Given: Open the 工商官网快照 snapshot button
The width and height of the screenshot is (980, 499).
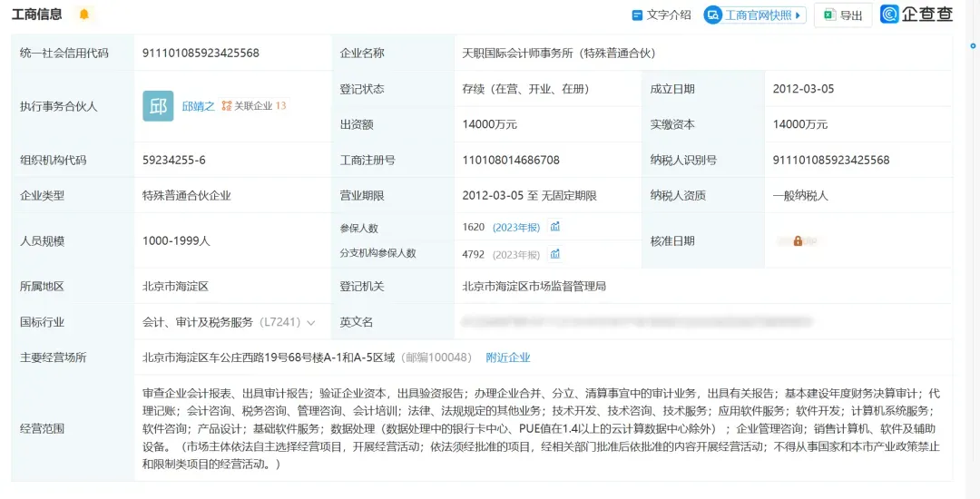Looking at the screenshot, I should [x=755, y=15].
